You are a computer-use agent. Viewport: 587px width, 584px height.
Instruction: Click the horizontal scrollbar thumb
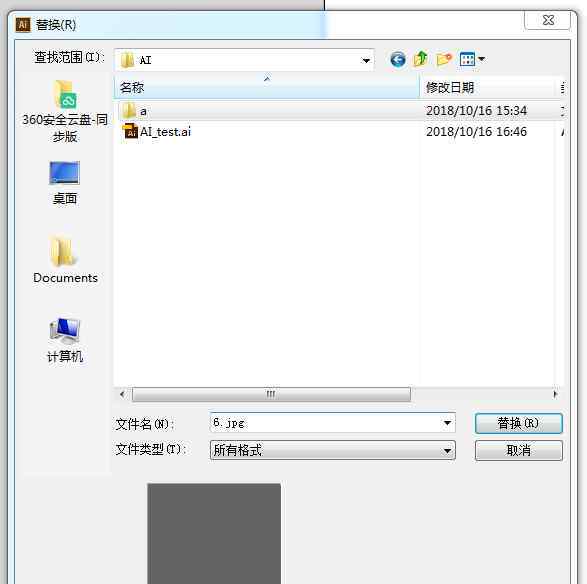(x=271, y=394)
